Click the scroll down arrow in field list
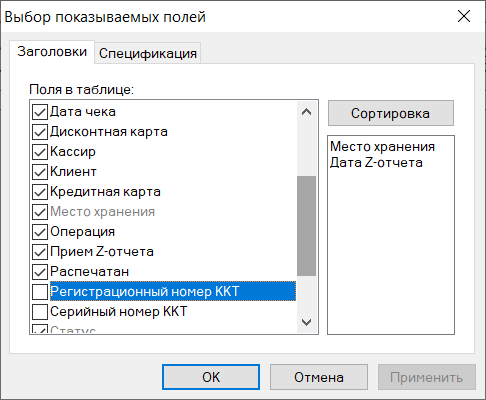 pos(306,322)
